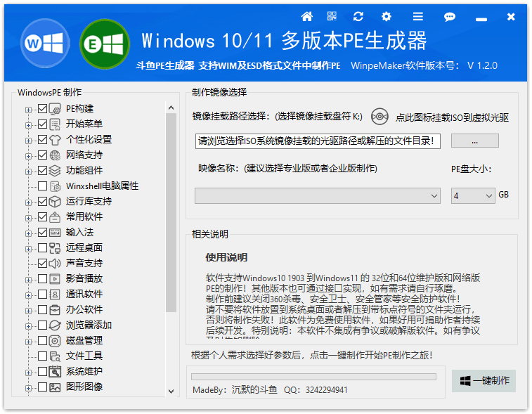Screen dimensions: 532x414
Task: Enable the Winxshell电脑属性 checkbox
Action: point(42,186)
